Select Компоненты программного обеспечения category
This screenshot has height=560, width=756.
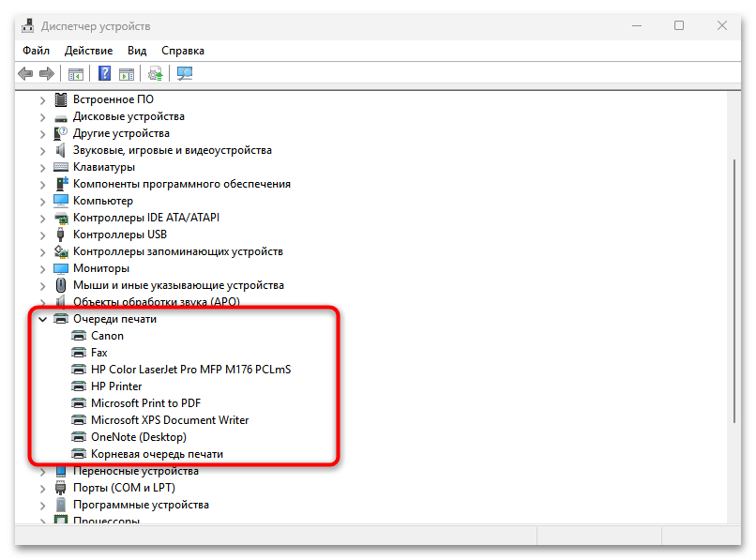pyautogui.click(x=182, y=184)
